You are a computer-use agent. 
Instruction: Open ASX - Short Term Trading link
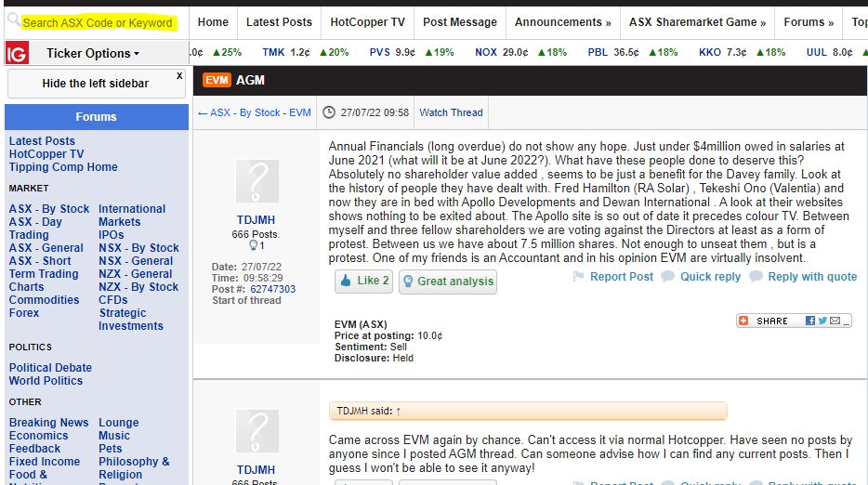click(43, 268)
